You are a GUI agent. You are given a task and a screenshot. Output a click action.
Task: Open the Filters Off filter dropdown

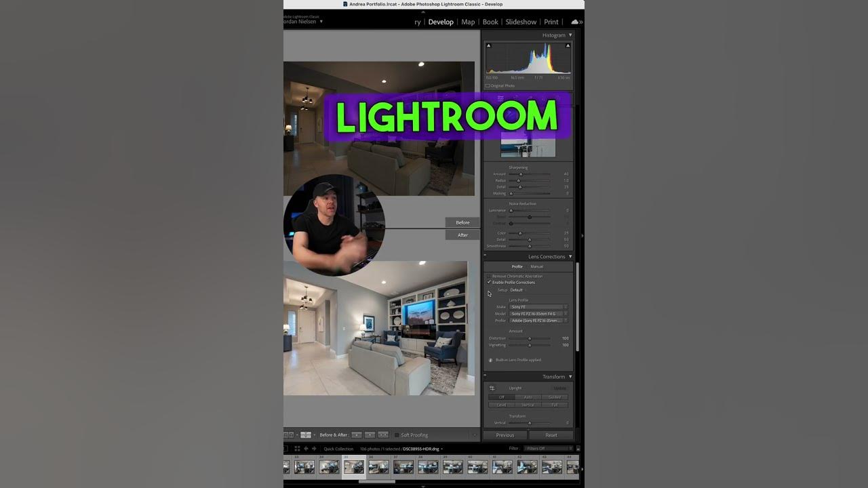[x=549, y=449]
